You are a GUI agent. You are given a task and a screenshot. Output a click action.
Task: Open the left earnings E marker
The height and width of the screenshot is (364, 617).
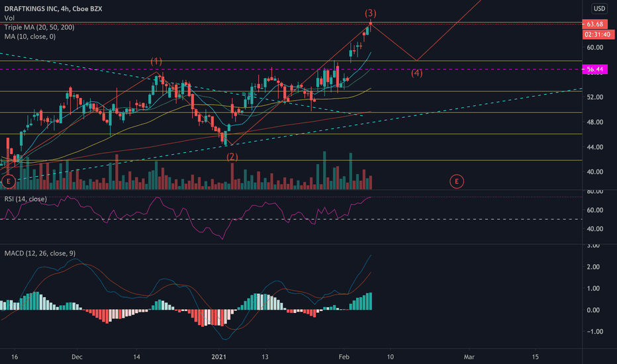[8, 181]
